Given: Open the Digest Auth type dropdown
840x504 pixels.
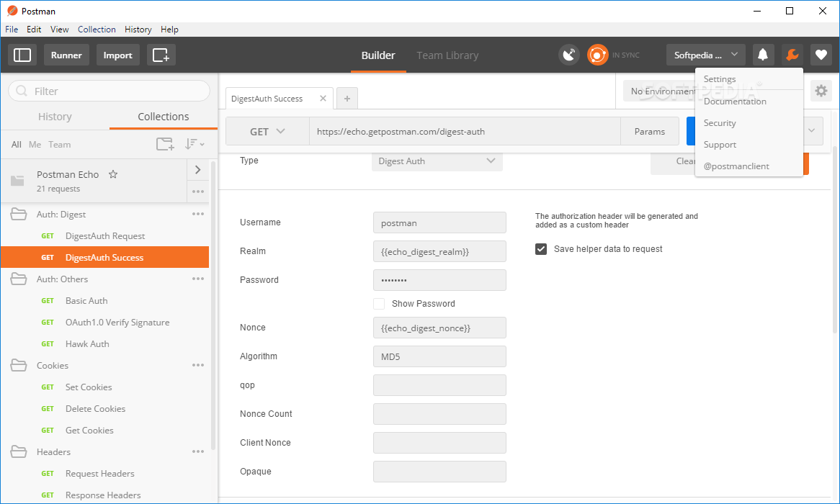Looking at the screenshot, I should (x=437, y=161).
